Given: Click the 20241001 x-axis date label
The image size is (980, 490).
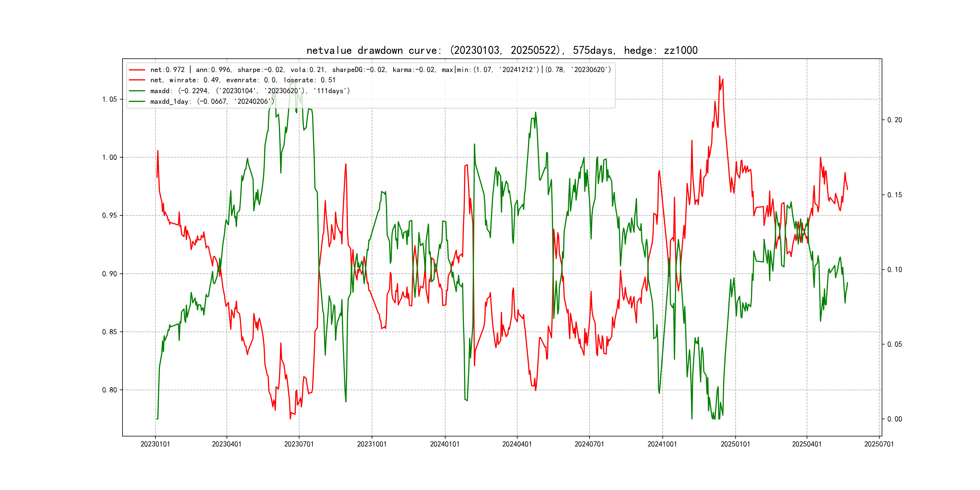Looking at the screenshot, I should point(662,444).
